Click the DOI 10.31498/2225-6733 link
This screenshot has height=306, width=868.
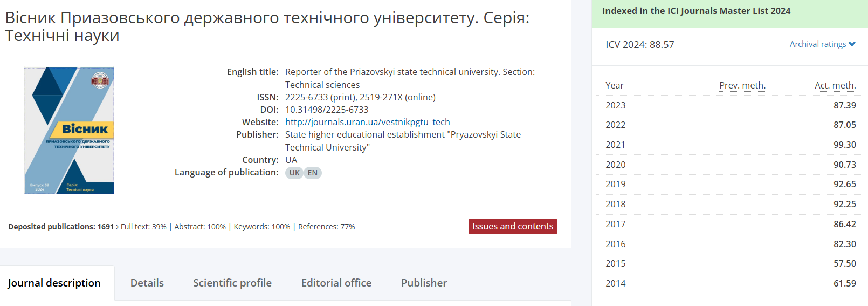tap(327, 110)
